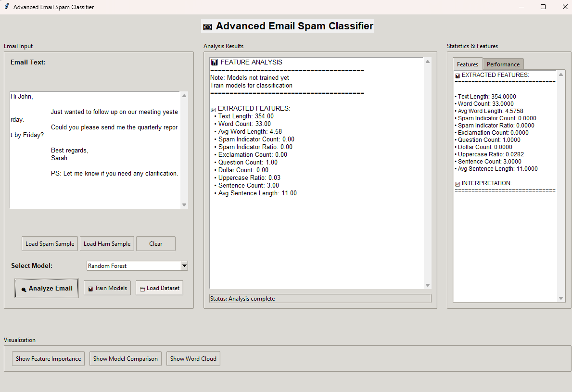Click the down arrow of the Analysis Results scrollbar
Viewport: 572px width, 392px height.
click(428, 285)
